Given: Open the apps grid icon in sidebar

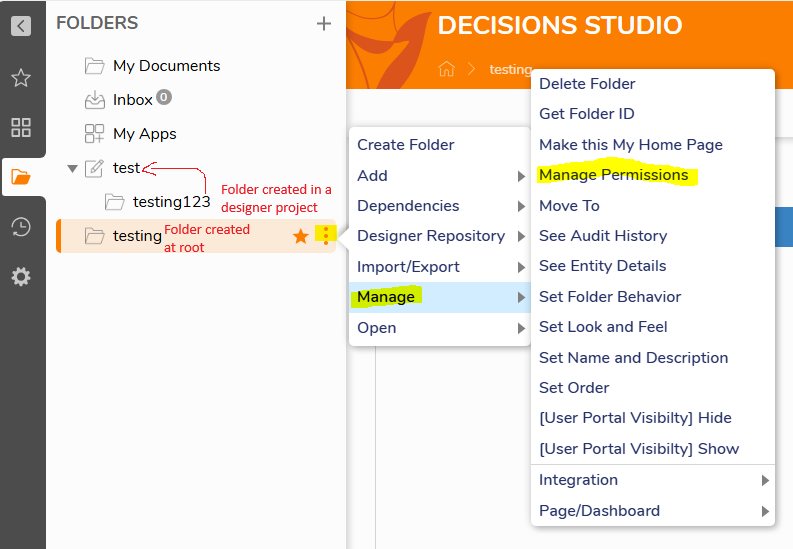Looking at the screenshot, I should point(21,127).
